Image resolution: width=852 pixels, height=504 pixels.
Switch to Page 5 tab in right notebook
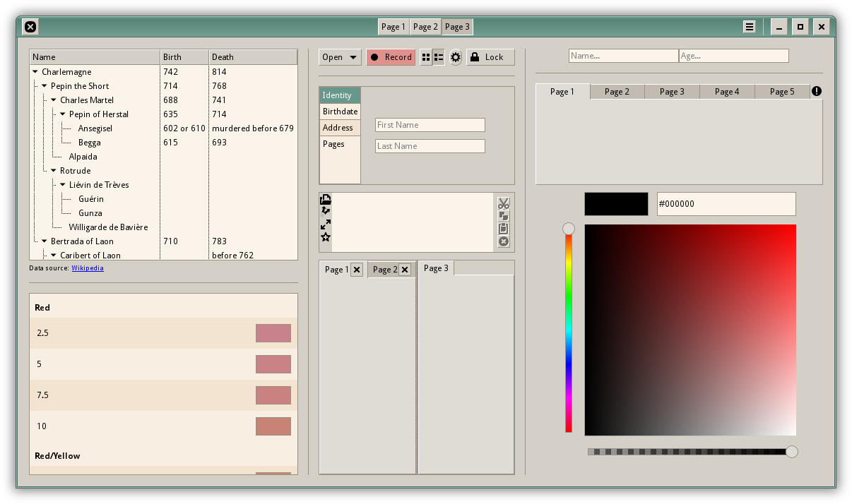782,92
